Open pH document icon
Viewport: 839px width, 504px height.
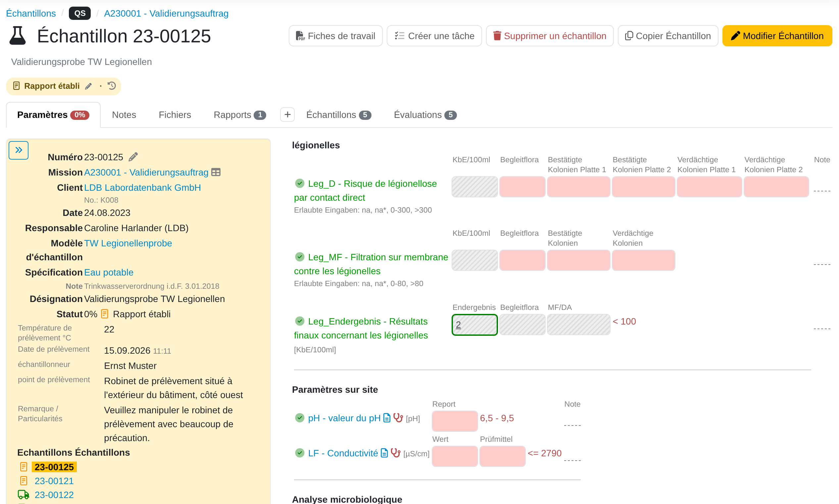coord(387,418)
